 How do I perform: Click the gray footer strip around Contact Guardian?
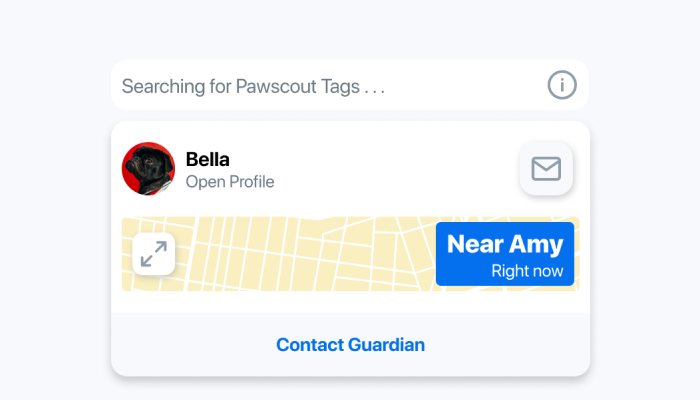[350, 344]
